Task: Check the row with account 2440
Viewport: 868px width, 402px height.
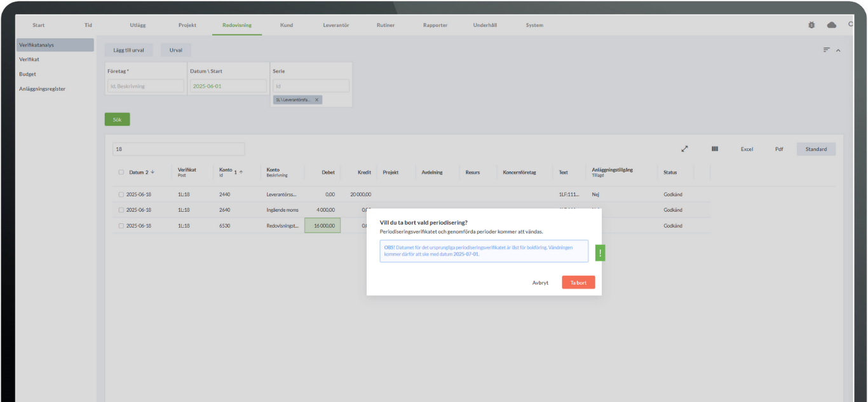Action: coord(121,195)
